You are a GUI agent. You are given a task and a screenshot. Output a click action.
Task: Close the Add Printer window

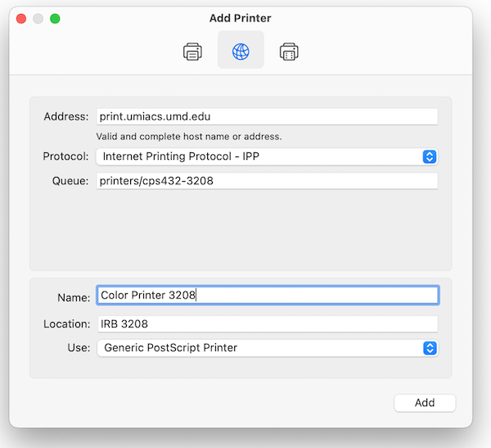[22, 18]
